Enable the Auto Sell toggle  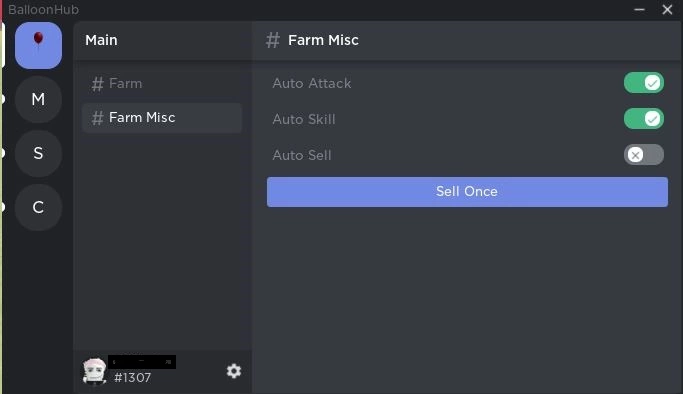click(644, 155)
